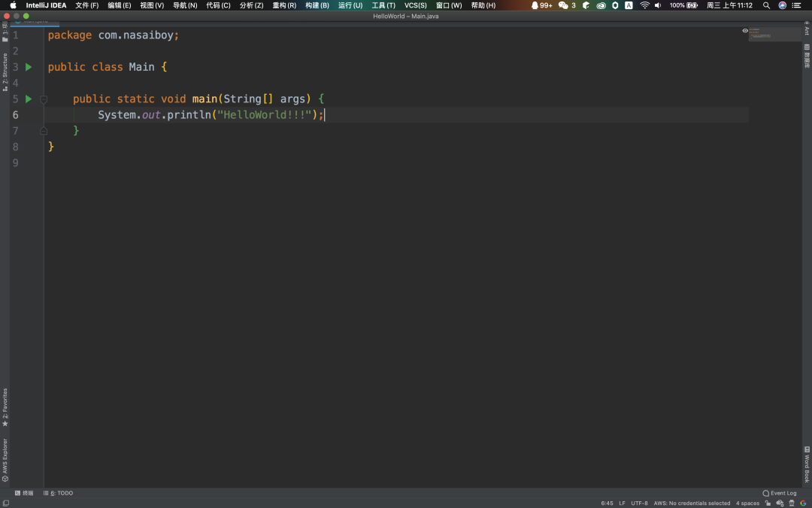Click the battery 100% indicator
The width and height of the screenshot is (812, 508).
point(683,5)
